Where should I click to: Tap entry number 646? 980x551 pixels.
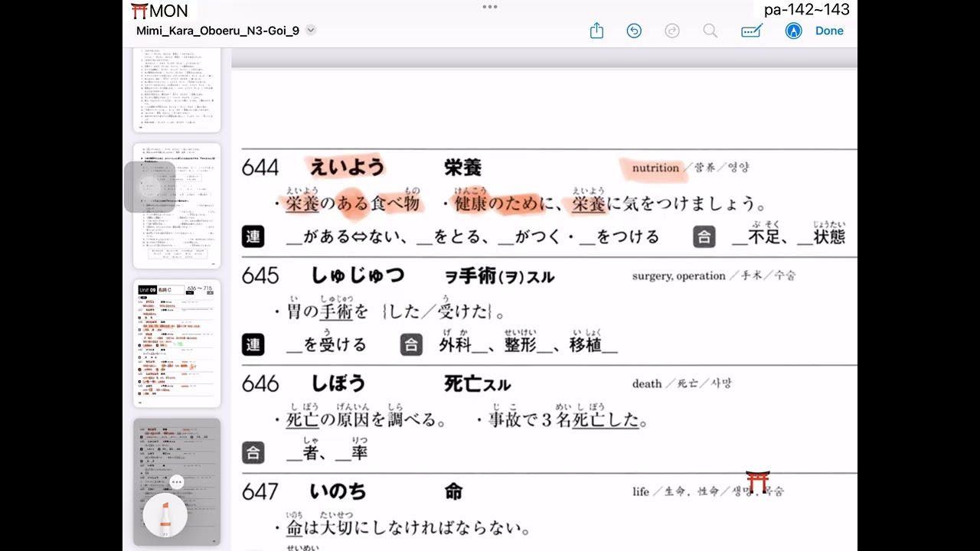click(260, 383)
